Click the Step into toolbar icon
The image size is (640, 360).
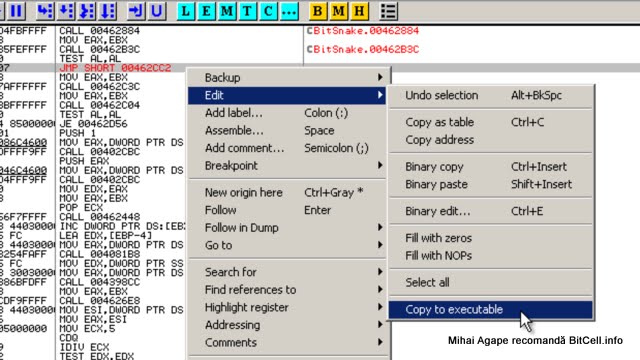pyautogui.click(x=44, y=11)
